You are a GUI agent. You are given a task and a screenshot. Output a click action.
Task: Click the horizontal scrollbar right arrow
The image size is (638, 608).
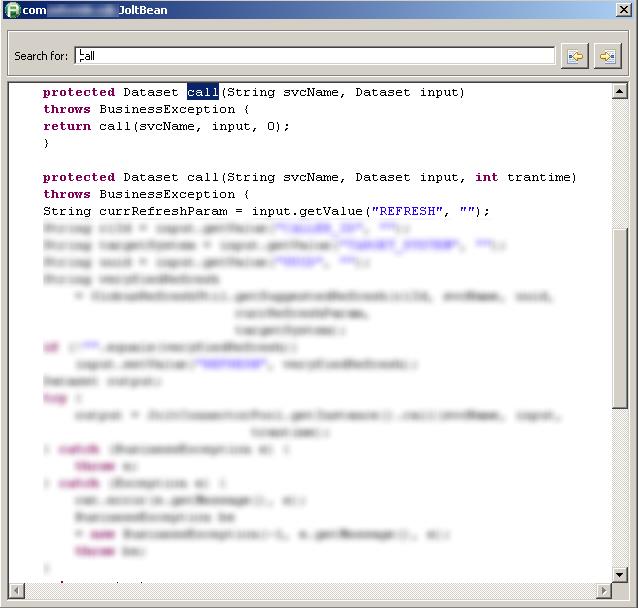coord(604,590)
